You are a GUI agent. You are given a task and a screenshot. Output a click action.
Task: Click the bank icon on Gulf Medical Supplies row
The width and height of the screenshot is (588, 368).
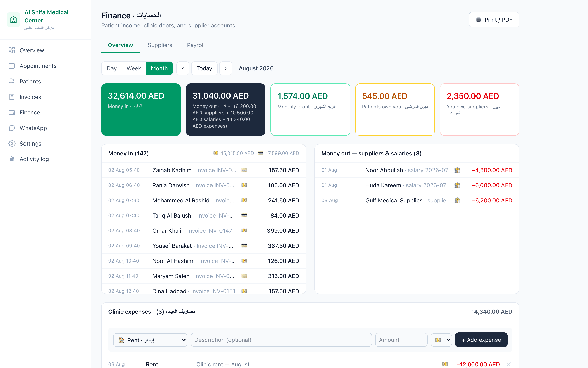(457, 200)
